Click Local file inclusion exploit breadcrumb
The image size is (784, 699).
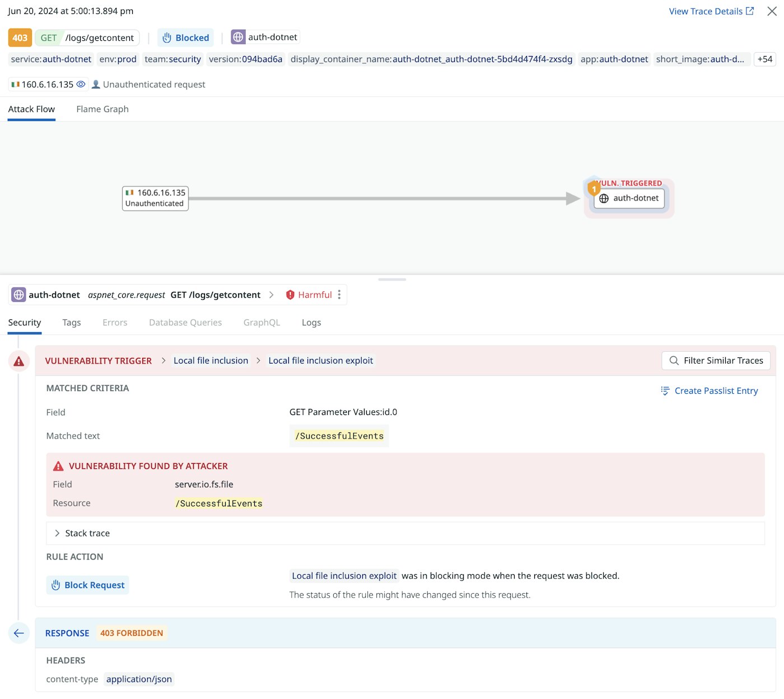click(x=320, y=361)
